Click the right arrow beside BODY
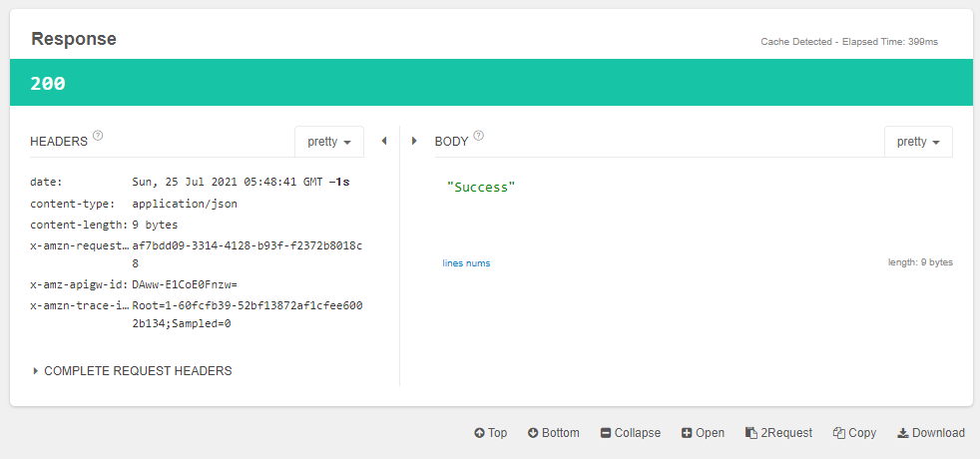This screenshot has width=980, height=459. tap(415, 142)
